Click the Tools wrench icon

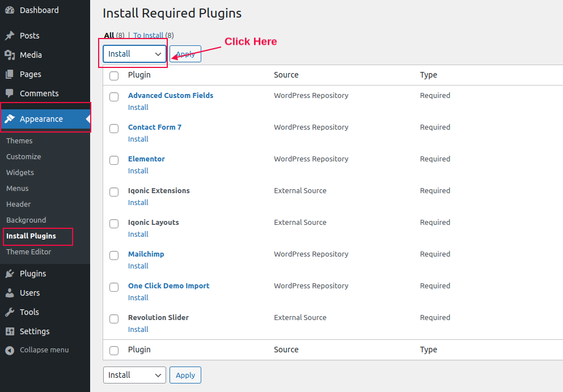click(x=10, y=312)
